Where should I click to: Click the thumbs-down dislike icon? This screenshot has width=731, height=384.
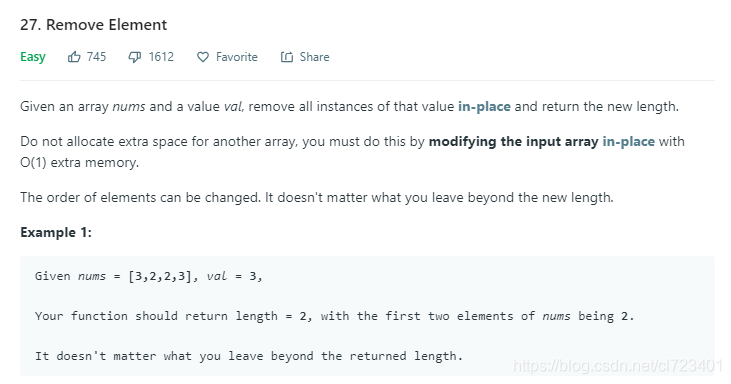135,57
